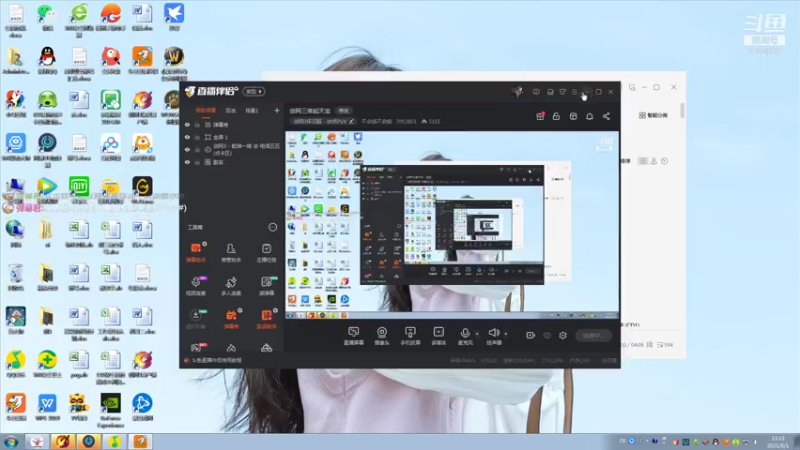The height and width of the screenshot is (450, 800).
Task: Open 房管助手 tool in the toolbox
Action: coord(231,252)
